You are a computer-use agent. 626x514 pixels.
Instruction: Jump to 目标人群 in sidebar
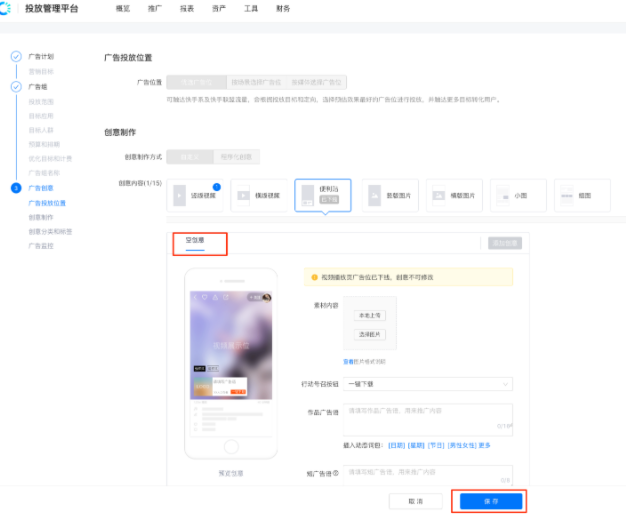pos(41,130)
